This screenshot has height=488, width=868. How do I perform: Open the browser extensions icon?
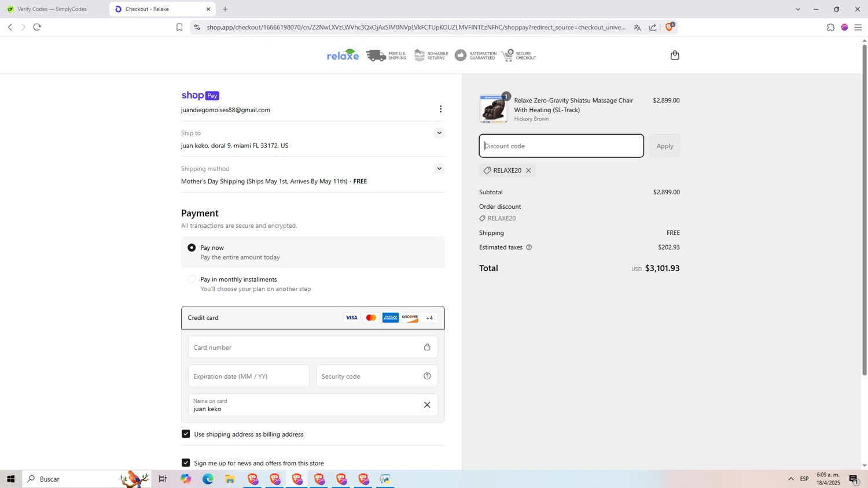coord(830,27)
